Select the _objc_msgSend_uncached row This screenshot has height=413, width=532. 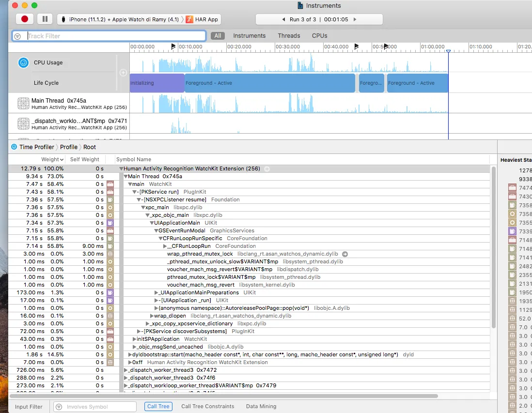(x=250, y=347)
